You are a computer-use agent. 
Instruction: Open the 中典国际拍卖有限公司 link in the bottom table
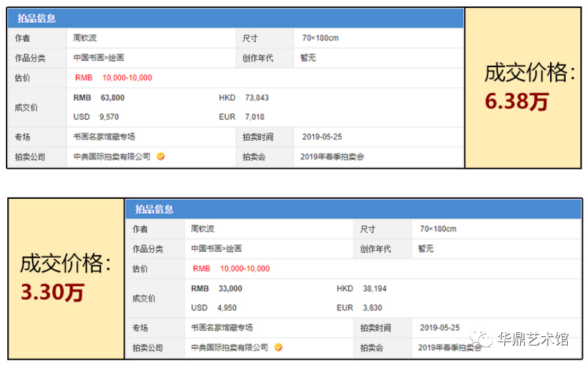click(x=229, y=347)
